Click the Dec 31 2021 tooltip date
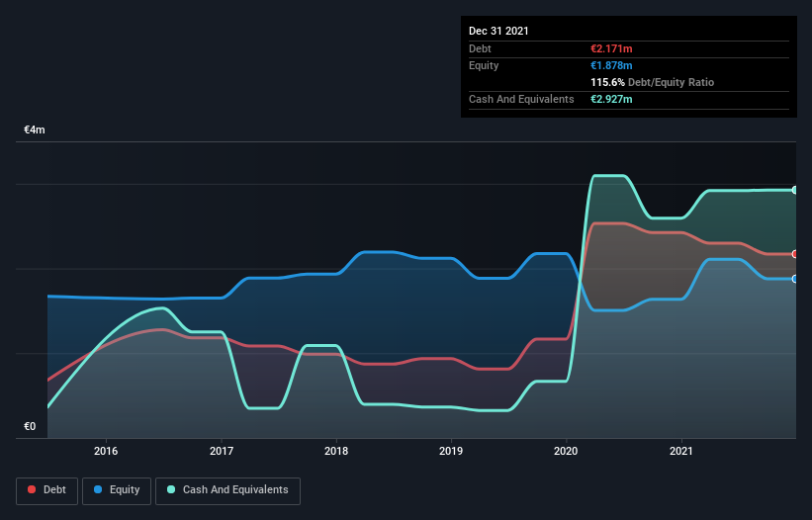This screenshot has width=812, height=520. click(498, 31)
